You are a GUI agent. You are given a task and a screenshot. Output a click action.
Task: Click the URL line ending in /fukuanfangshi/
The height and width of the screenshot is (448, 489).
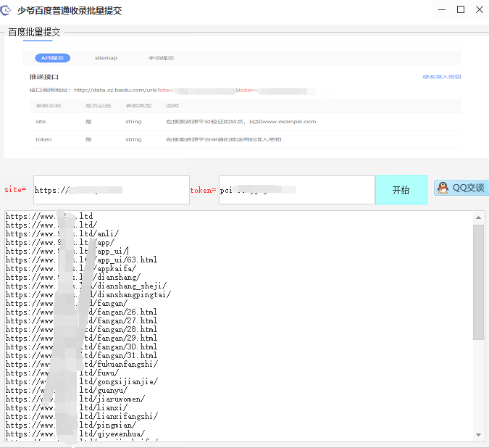click(x=82, y=365)
